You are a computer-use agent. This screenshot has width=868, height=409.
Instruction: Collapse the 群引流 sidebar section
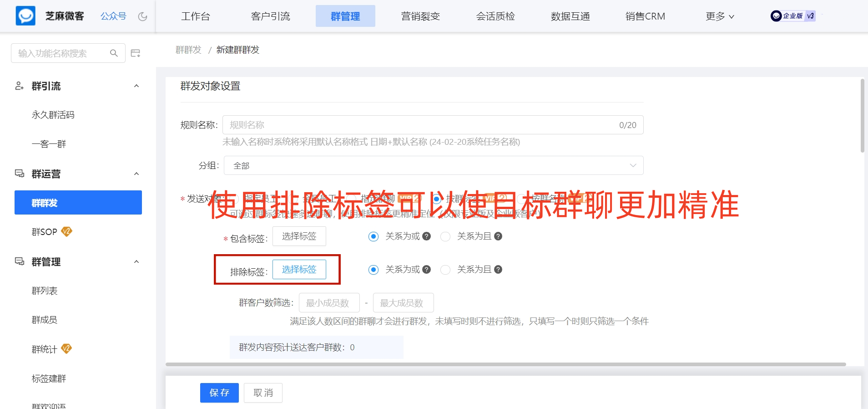pos(136,86)
